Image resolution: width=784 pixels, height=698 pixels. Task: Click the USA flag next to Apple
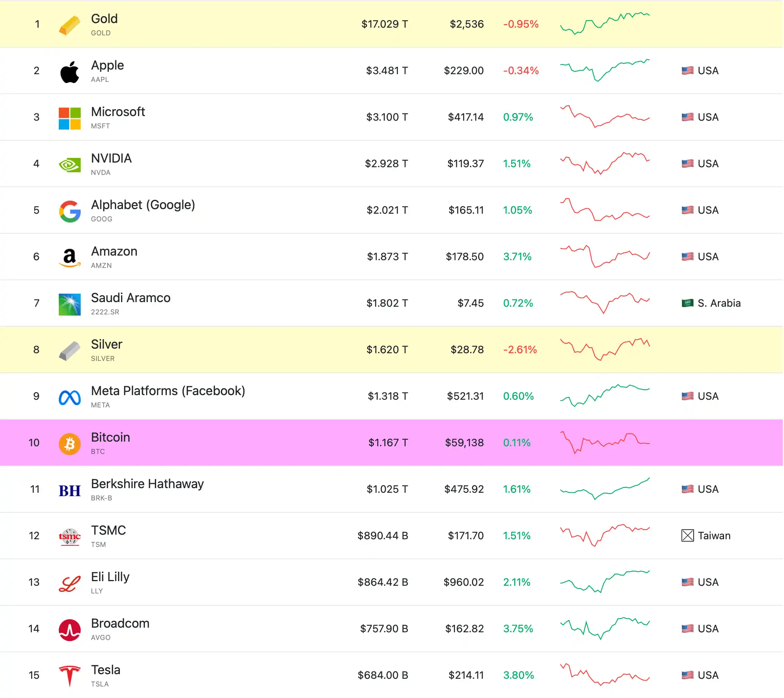coord(687,70)
